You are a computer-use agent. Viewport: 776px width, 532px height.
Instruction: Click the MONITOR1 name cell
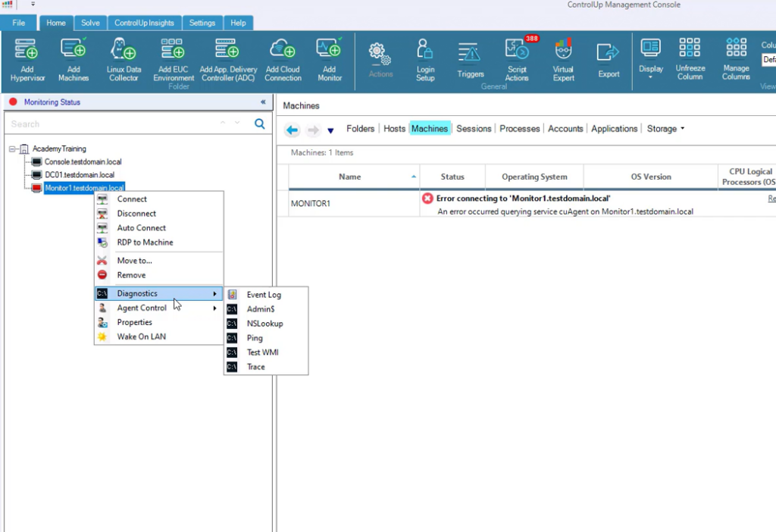(x=354, y=203)
